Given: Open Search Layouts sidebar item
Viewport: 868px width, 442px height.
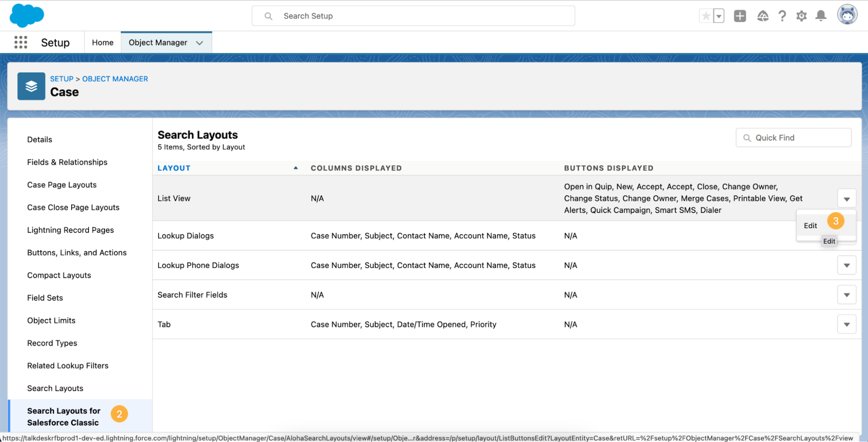Looking at the screenshot, I should [x=55, y=388].
